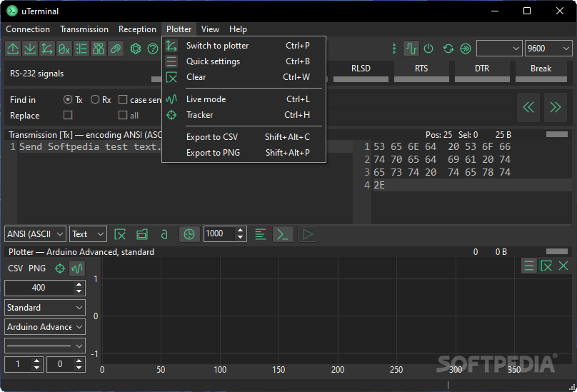Open the View menu
Image resolution: width=577 pixels, height=392 pixels.
210,29
